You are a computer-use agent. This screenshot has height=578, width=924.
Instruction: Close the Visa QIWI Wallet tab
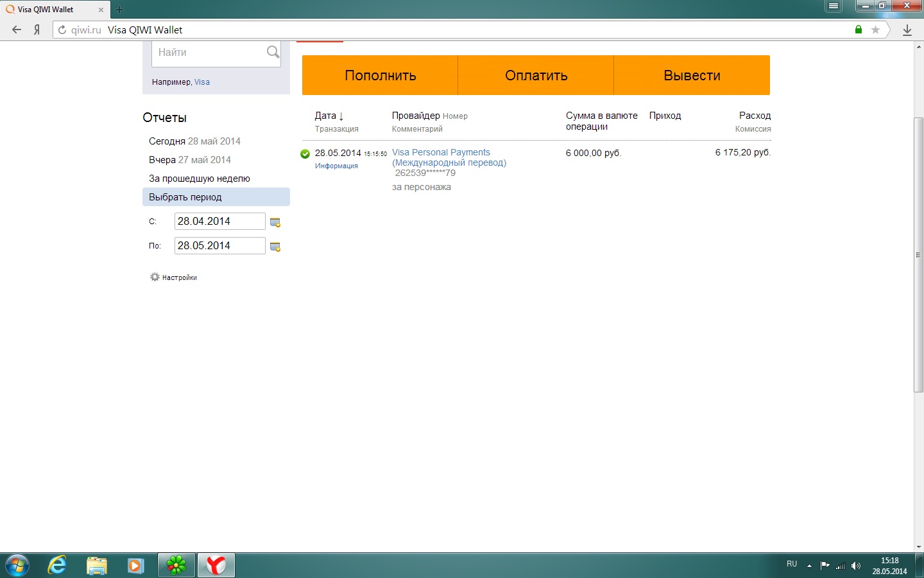click(101, 10)
